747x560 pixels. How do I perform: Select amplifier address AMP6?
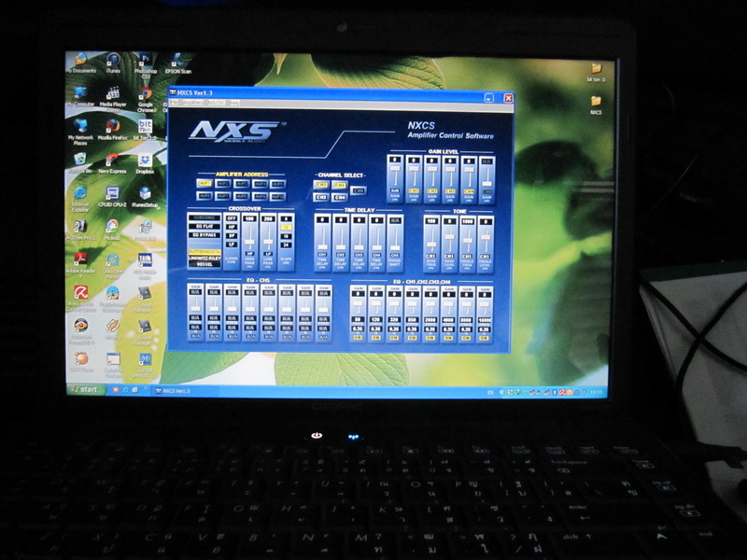pos(204,196)
